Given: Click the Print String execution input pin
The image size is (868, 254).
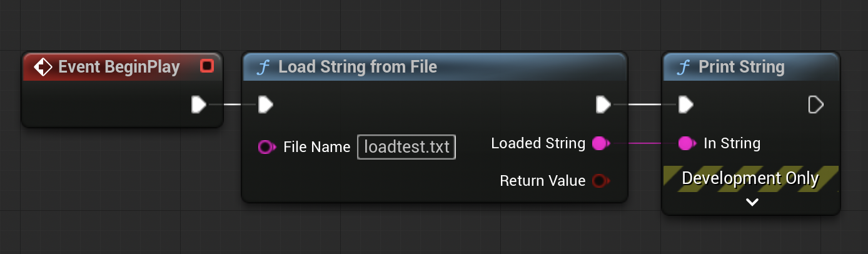Looking at the screenshot, I should tap(686, 104).
